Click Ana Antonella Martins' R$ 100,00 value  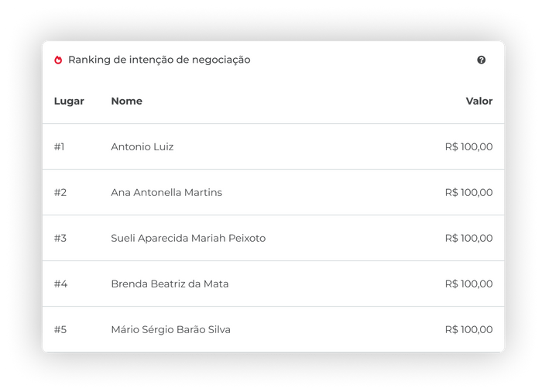pos(468,192)
